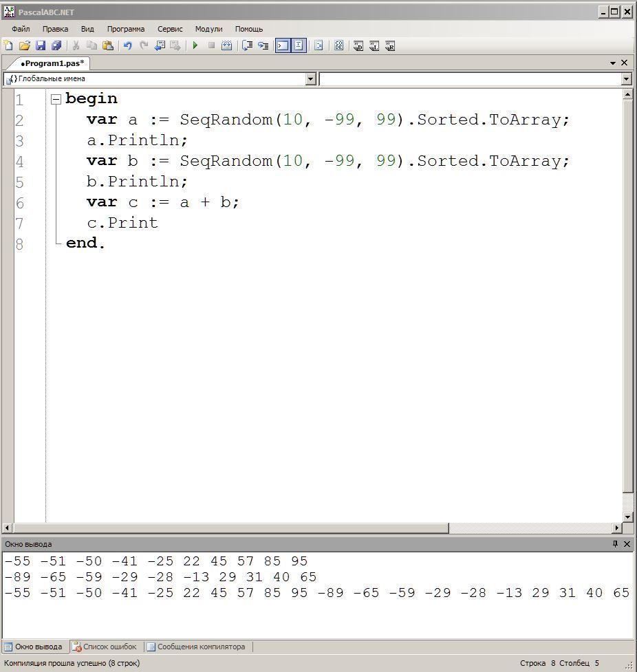
Task: Minimize the PascalABC.NET window
Action: coord(603,12)
